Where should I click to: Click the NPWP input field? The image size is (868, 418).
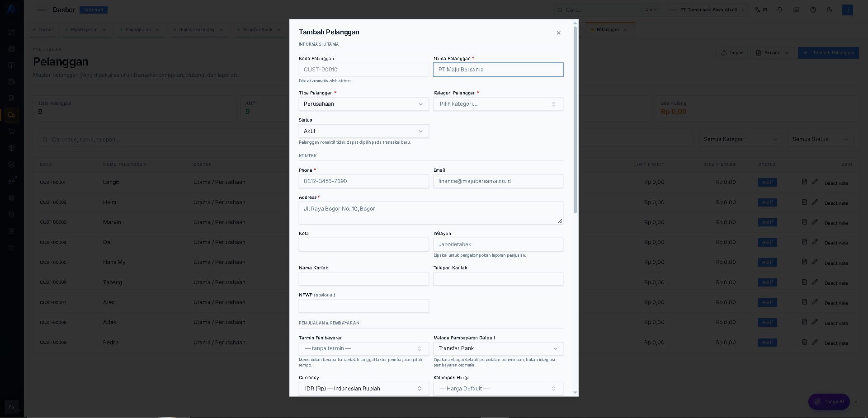click(363, 306)
